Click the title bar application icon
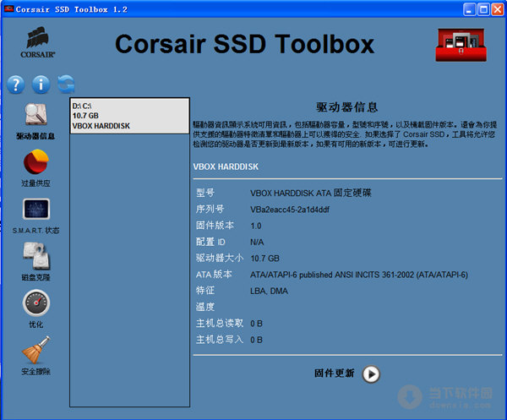The image size is (507, 420). click(10, 8)
